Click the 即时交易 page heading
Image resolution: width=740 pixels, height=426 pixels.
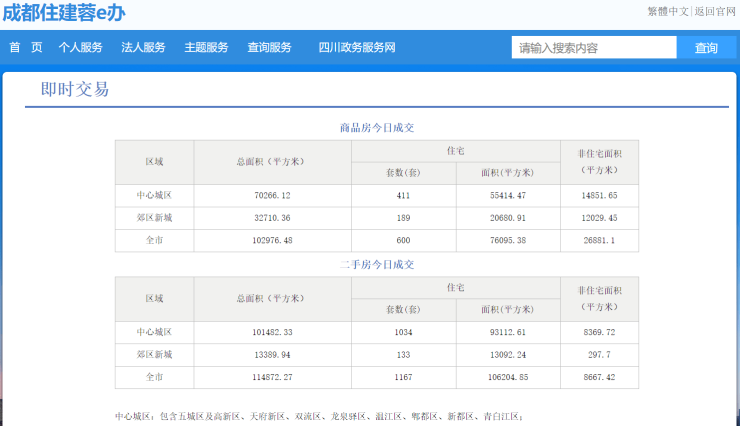click(75, 89)
